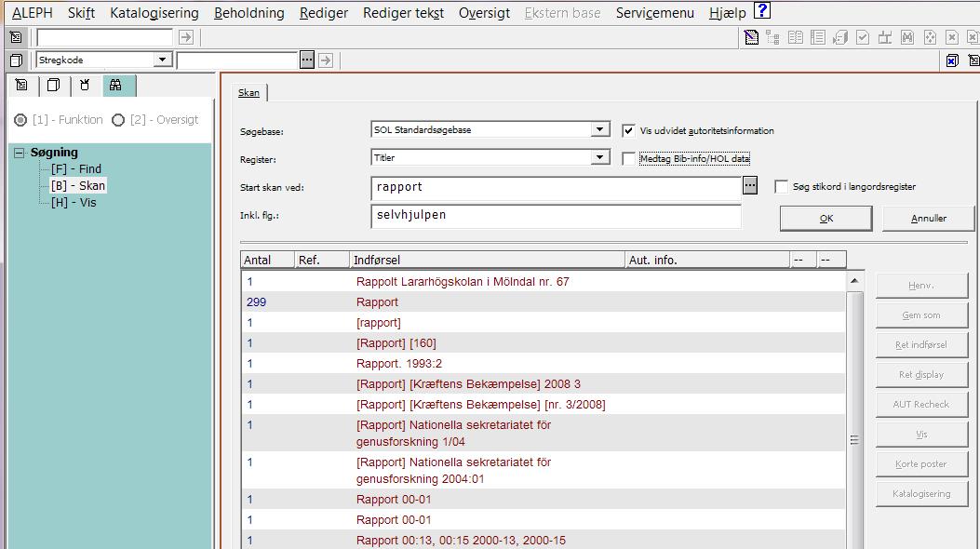Click the split view book toolbar icon
980x549 pixels.
(x=796, y=37)
